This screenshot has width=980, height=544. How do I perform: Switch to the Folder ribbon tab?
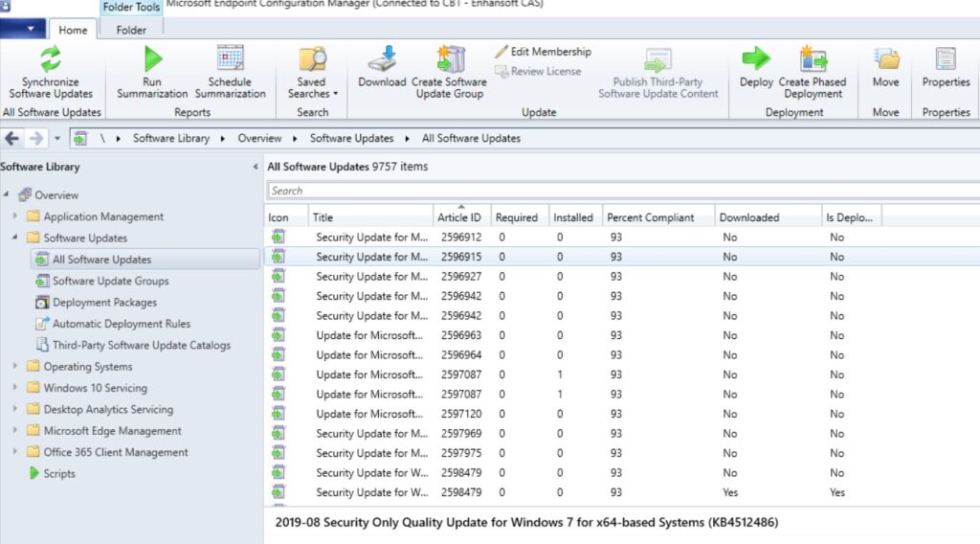pos(131,30)
